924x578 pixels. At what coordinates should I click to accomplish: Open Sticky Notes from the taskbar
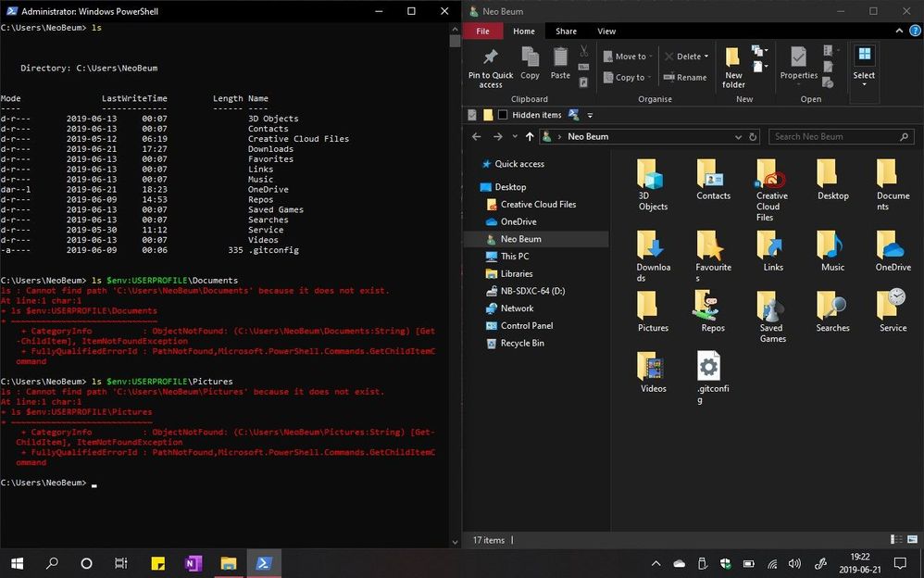(x=158, y=563)
